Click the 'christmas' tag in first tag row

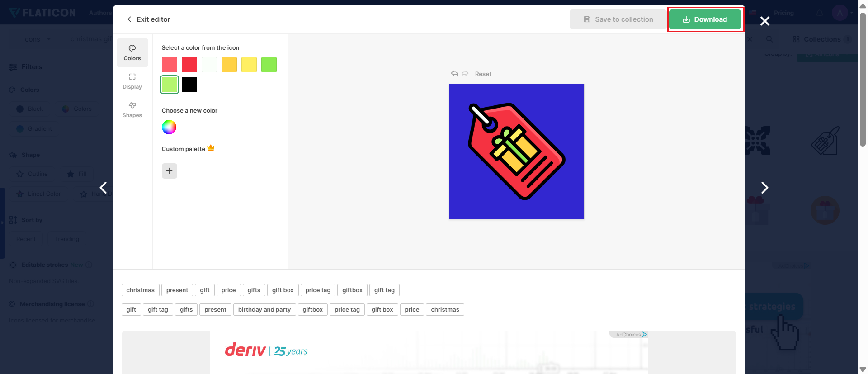coord(141,290)
